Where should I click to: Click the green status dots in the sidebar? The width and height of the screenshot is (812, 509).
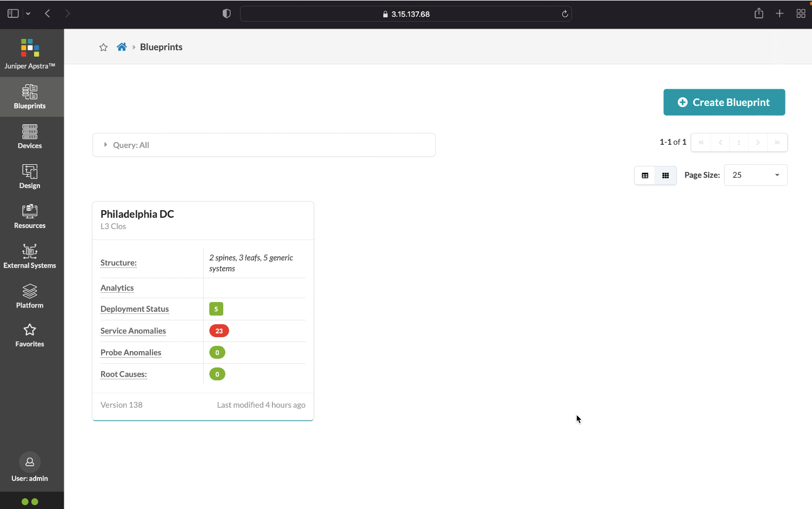coord(30,501)
